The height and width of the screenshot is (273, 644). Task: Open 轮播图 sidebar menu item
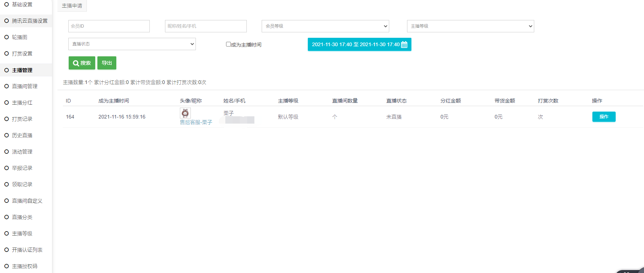click(x=20, y=37)
